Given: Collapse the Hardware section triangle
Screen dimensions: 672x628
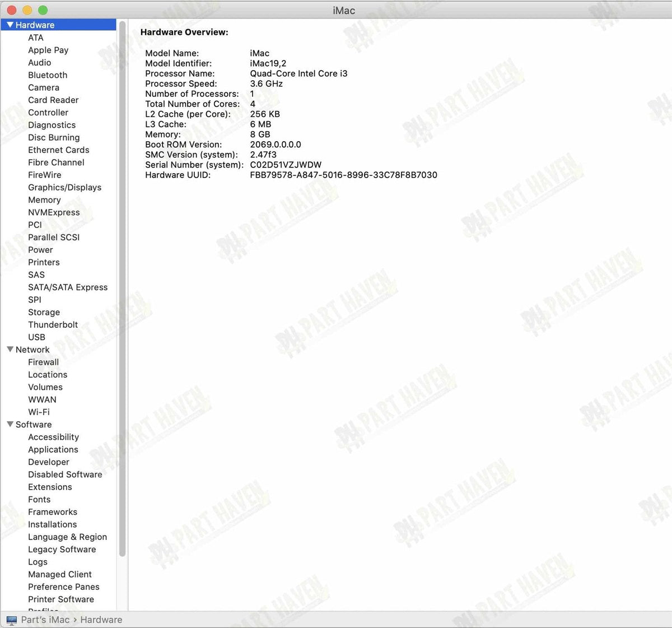Looking at the screenshot, I should point(10,25).
